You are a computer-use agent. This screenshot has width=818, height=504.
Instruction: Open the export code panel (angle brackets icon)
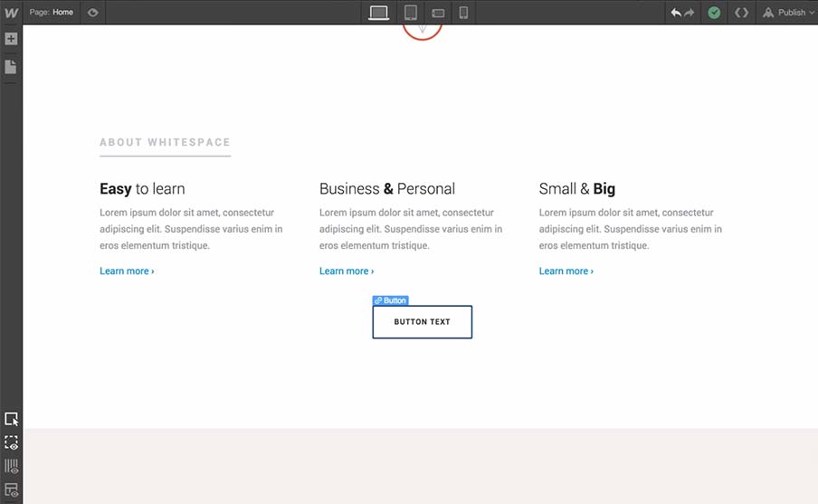coord(741,13)
